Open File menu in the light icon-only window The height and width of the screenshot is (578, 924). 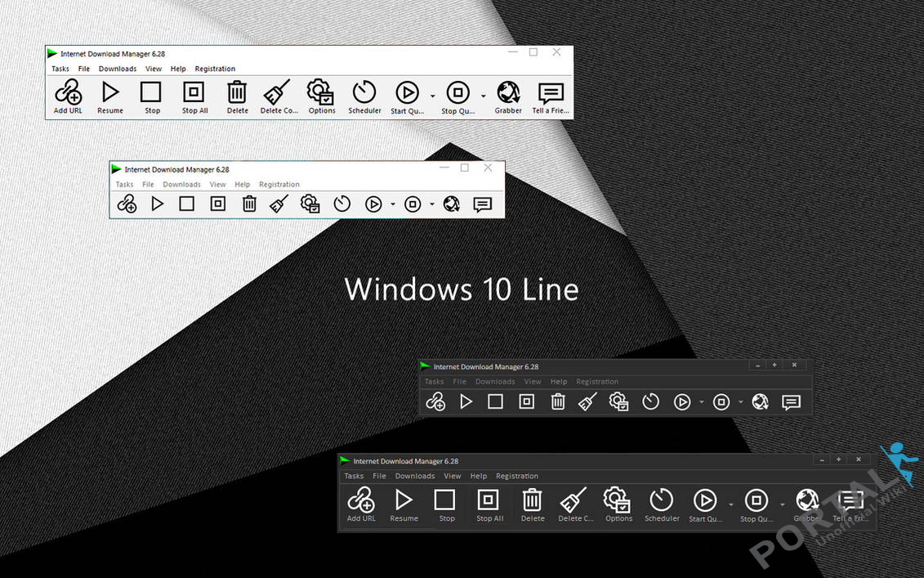(148, 185)
